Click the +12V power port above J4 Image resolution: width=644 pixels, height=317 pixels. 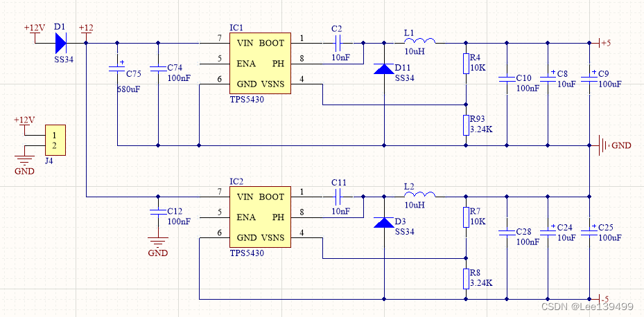coord(24,126)
